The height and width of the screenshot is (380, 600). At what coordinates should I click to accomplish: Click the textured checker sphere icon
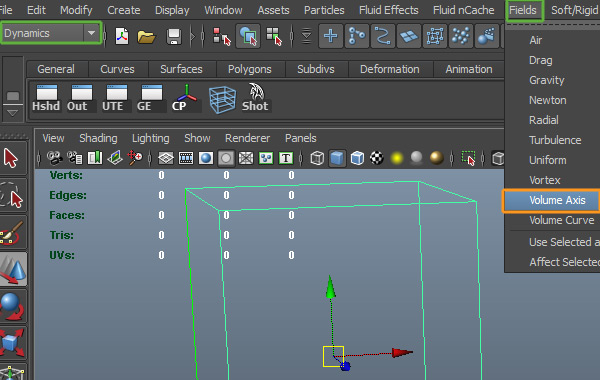pos(377,158)
